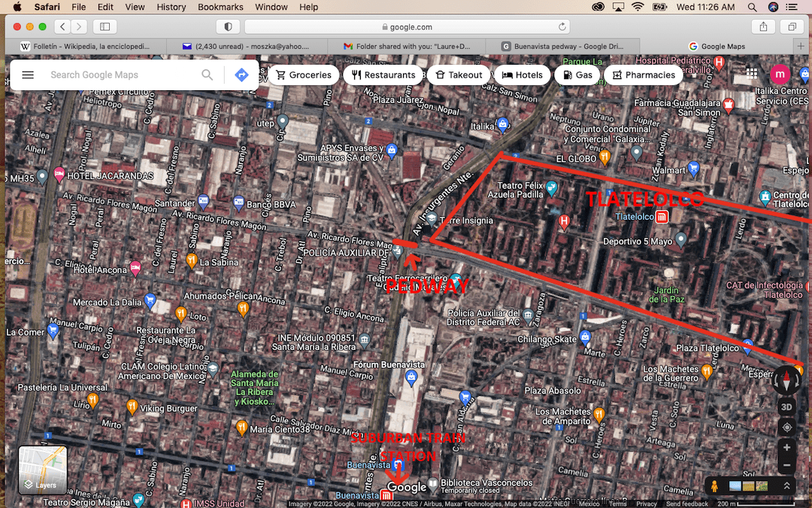Image resolution: width=812 pixels, height=508 pixels.
Task: Toggle the Safari sidebar
Action: coord(105,26)
